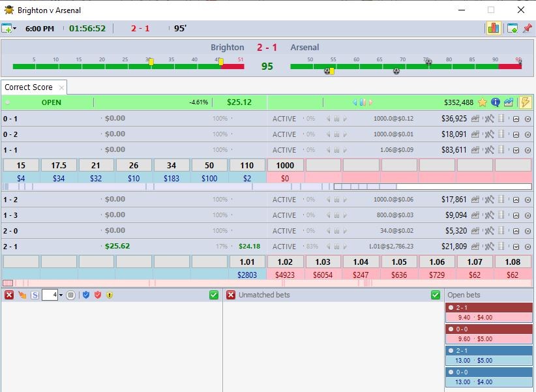Click the blue shield icon

(86, 295)
